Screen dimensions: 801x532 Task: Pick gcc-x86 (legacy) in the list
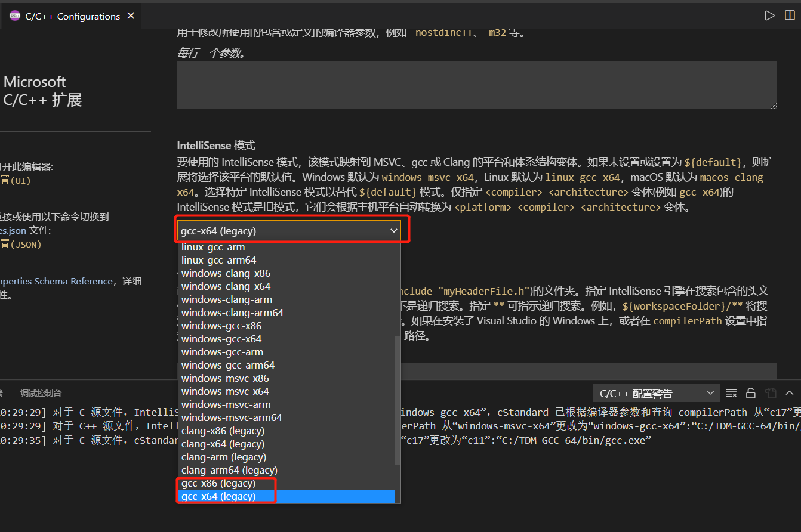[x=286, y=483]
